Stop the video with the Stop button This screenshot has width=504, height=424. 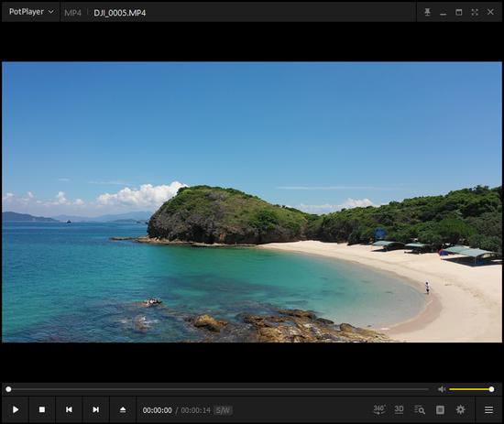pyautogui.click(x=42, y=409)
